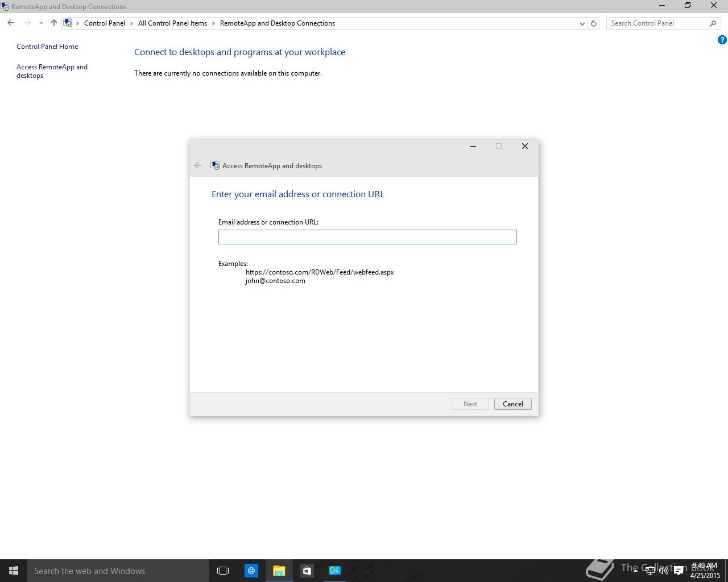Click the john@contoso.com example text
The image size is (728, 582).
pos(275,281)
